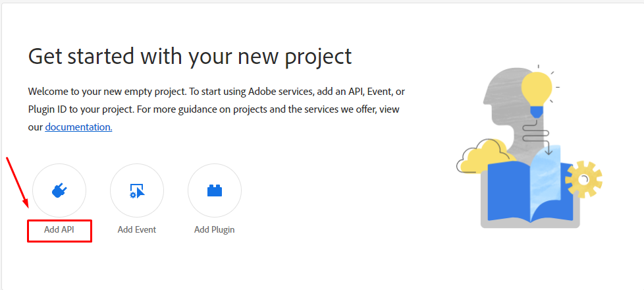Screen dimensions: 644x290
Task: Click the Add API plug icon
Action: tap(59, 190)
